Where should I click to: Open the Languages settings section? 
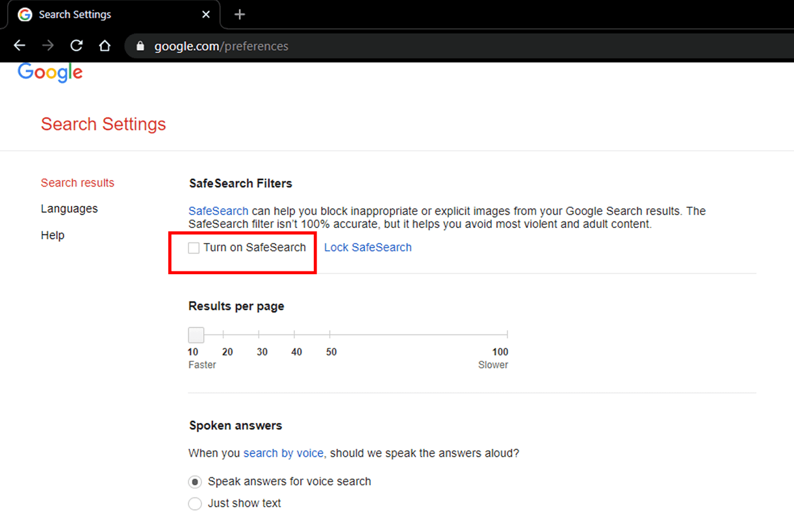point(70,209)
